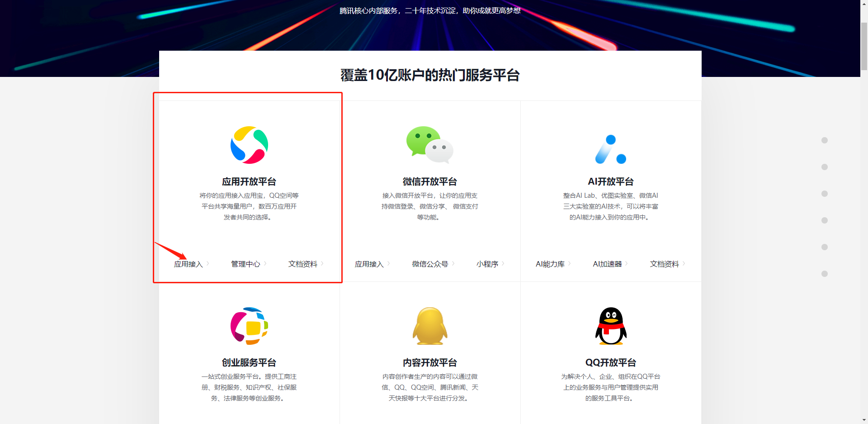Click the 创业服务平台 logo icon
Viewport: 868px width, 424px height.
coord(249,326)
